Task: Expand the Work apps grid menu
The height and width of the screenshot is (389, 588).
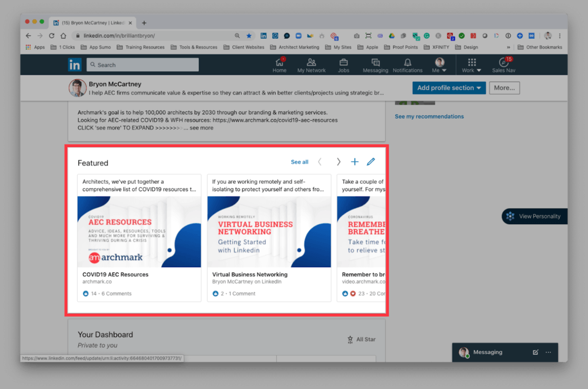Action: 472,65
